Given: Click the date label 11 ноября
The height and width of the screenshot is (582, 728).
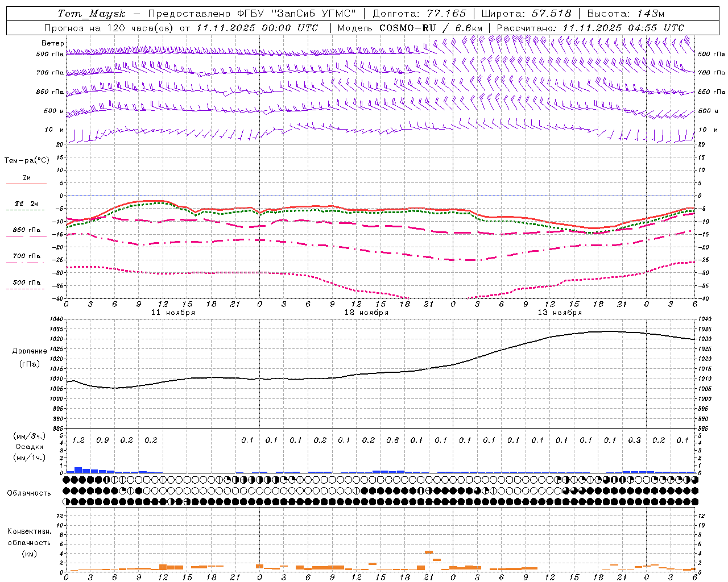Looking at the screenshot, I should [x=173, y=313].
